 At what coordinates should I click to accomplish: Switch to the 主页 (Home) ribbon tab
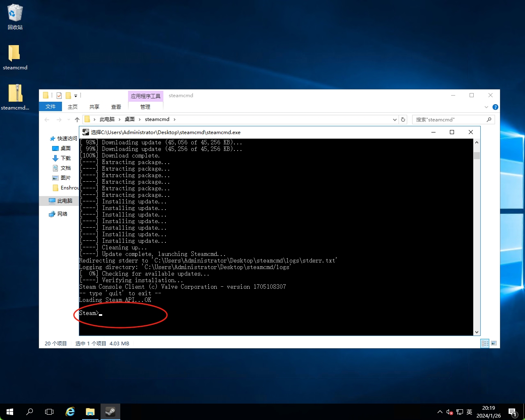point(73,107)
